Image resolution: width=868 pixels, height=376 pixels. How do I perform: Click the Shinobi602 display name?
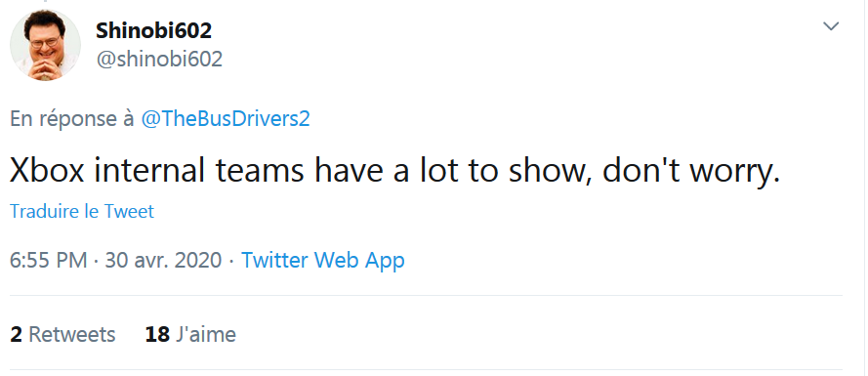pyautogui.click(x=154, y=30)
